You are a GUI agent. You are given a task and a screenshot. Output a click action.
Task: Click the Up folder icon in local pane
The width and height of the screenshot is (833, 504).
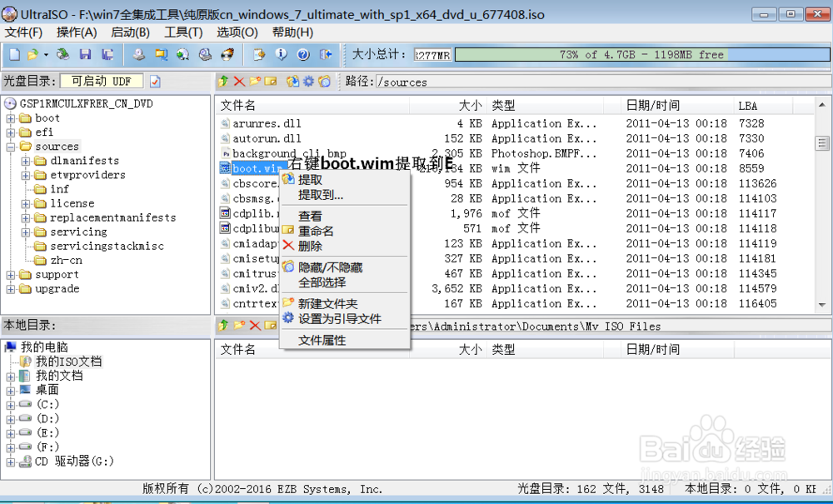(223, 325)
